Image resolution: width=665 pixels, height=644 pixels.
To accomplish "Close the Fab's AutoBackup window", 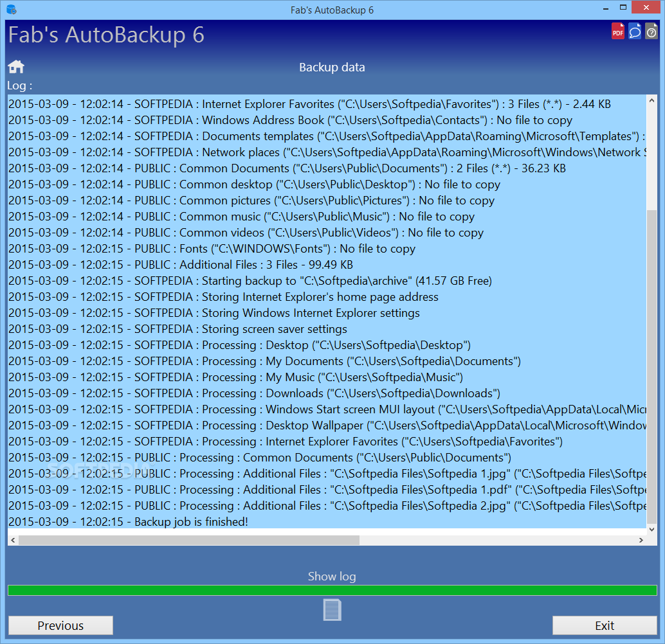I will [646, 8].
